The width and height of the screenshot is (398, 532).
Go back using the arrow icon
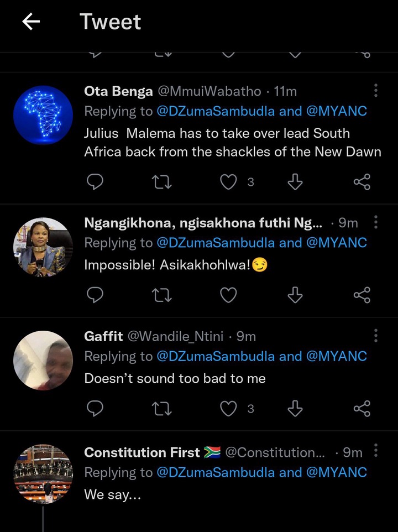(x=31, y=22)
